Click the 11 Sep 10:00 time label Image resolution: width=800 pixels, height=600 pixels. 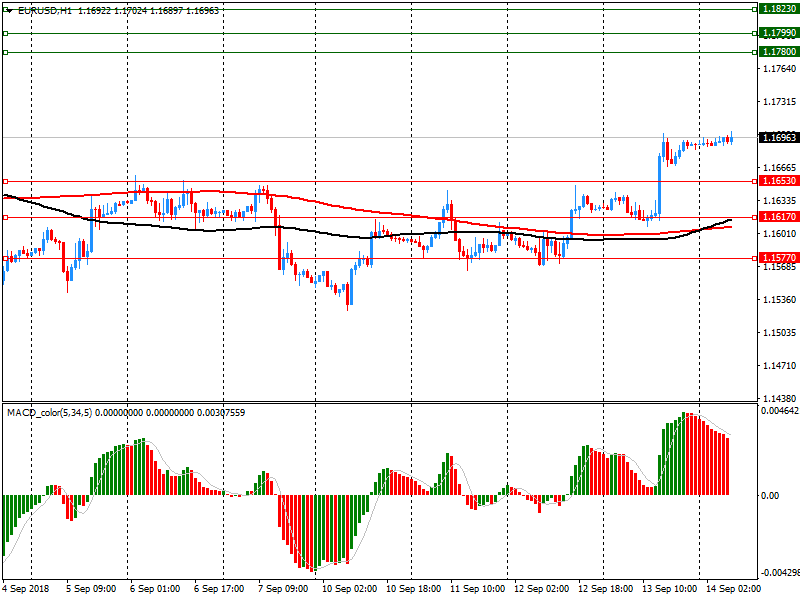tap(478, 589)
